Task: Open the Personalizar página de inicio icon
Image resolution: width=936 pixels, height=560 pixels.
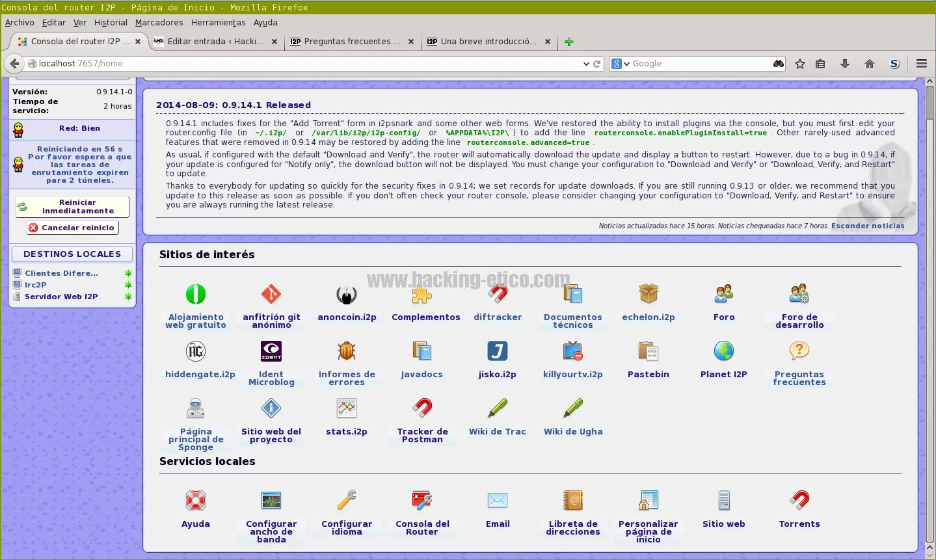Action: pos(649,501)
